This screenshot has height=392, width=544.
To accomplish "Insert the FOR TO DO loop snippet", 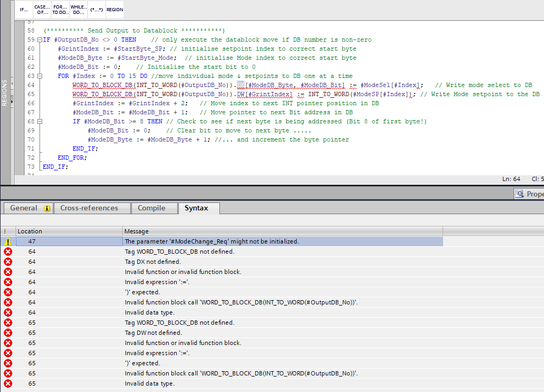I will coord(60,10).
